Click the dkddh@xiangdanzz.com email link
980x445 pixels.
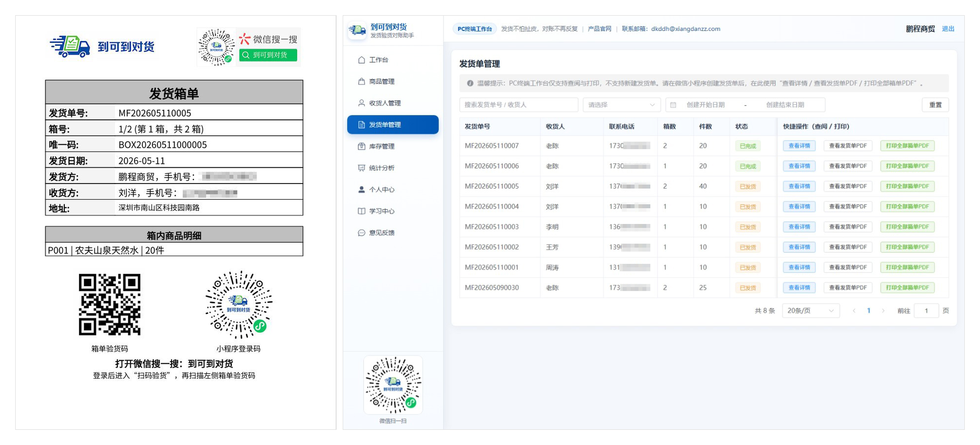pos(685,29)
